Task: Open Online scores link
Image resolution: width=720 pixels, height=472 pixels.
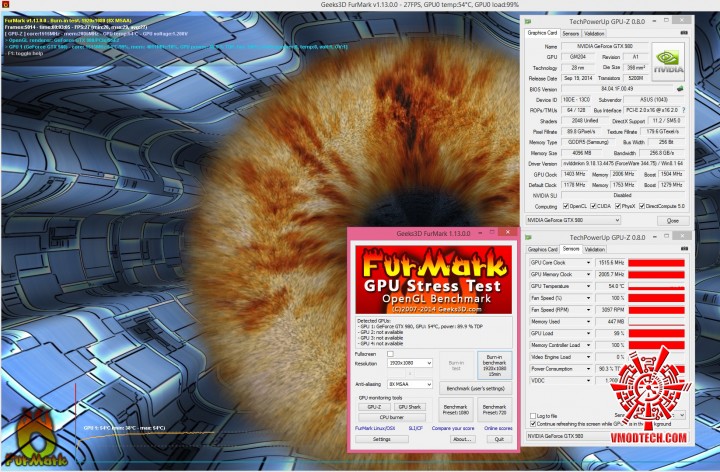Action: pyautogui.click(x=498, y=428)
